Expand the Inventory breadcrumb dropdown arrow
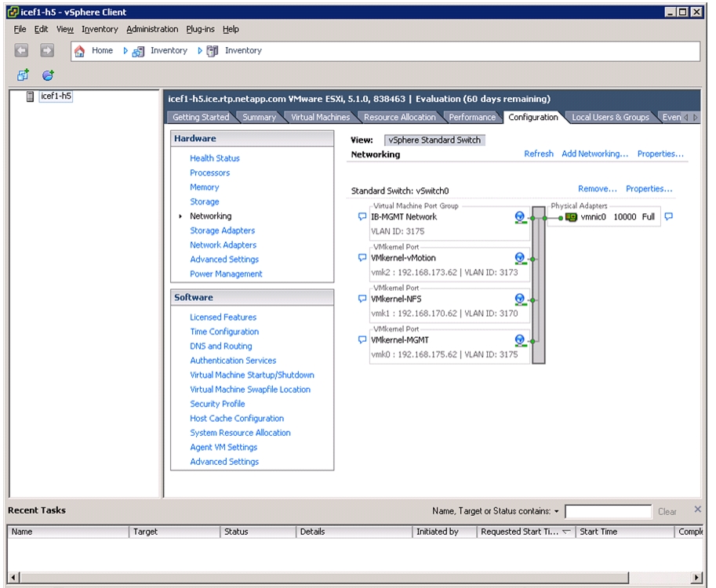This screenshot has width=716, height=588. (x=199, y=51)
